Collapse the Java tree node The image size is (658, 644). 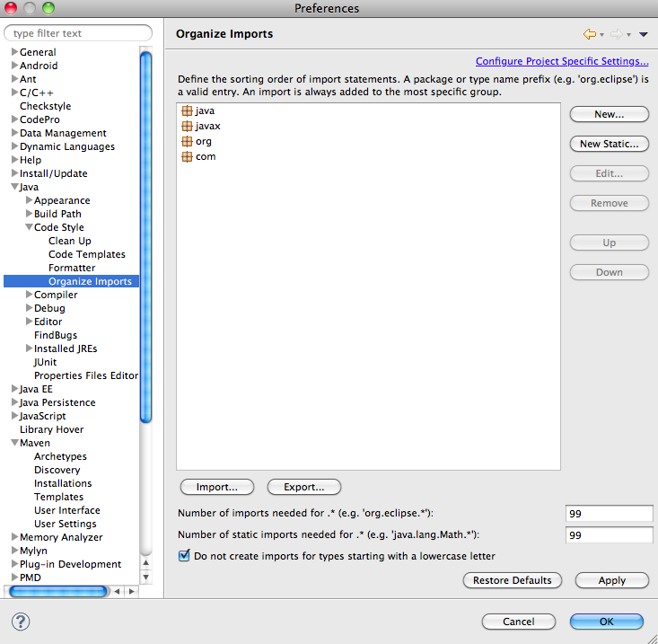pyautogui.click(x=14, y=187)
